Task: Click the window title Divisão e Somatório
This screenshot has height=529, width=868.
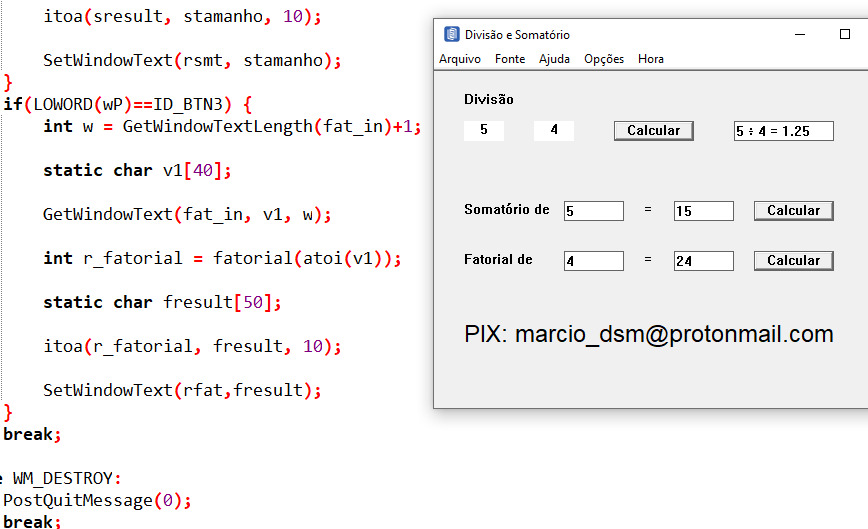Action: click(517, 35)
